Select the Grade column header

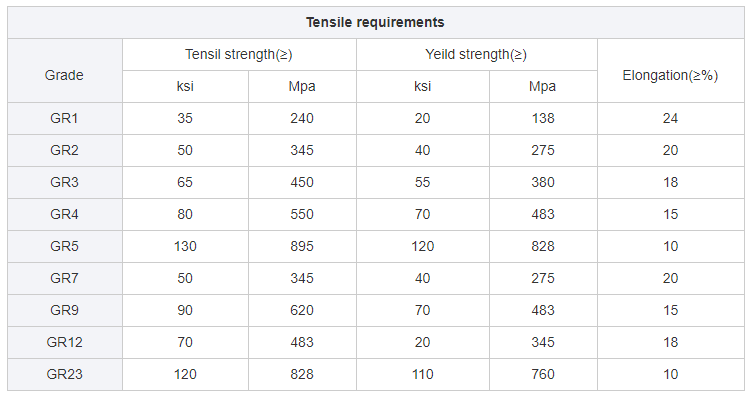pos(64,75)
